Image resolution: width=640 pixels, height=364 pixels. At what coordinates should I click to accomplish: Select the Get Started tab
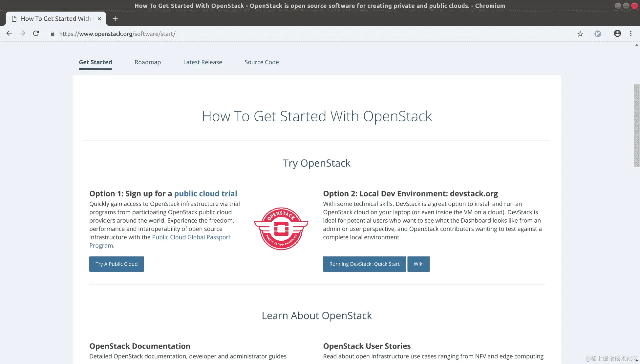point(96,62)
